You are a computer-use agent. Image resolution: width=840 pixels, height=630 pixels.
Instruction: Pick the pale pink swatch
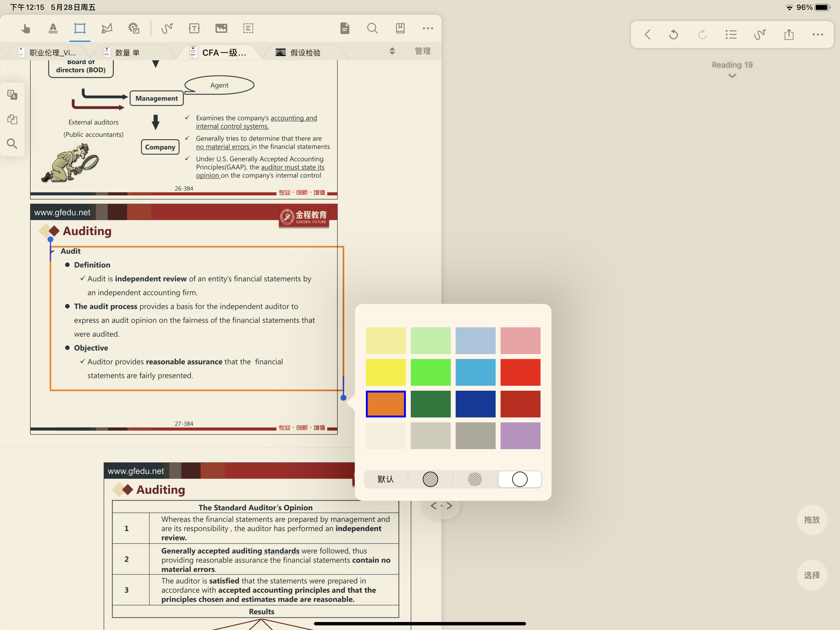pyautogui.click(x=520, y=341)
